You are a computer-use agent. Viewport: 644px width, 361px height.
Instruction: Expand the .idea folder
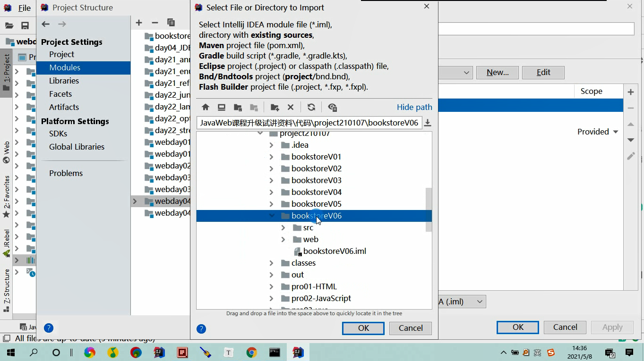point(271,145)
